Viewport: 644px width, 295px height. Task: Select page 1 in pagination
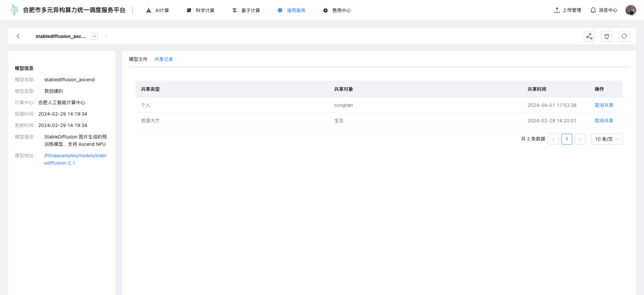tap(566, 139)
